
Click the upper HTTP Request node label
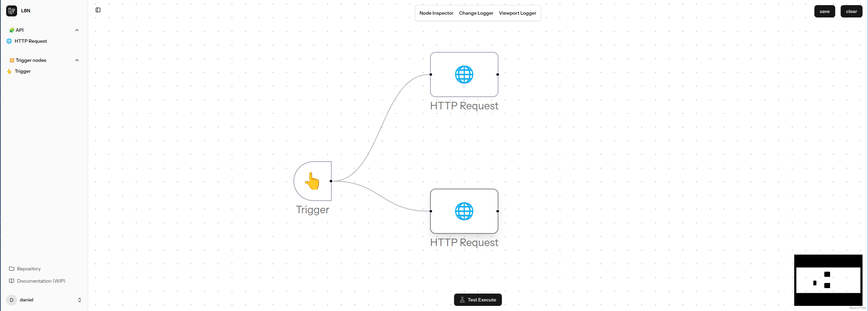pyautogui.click(x=464, y=106)
